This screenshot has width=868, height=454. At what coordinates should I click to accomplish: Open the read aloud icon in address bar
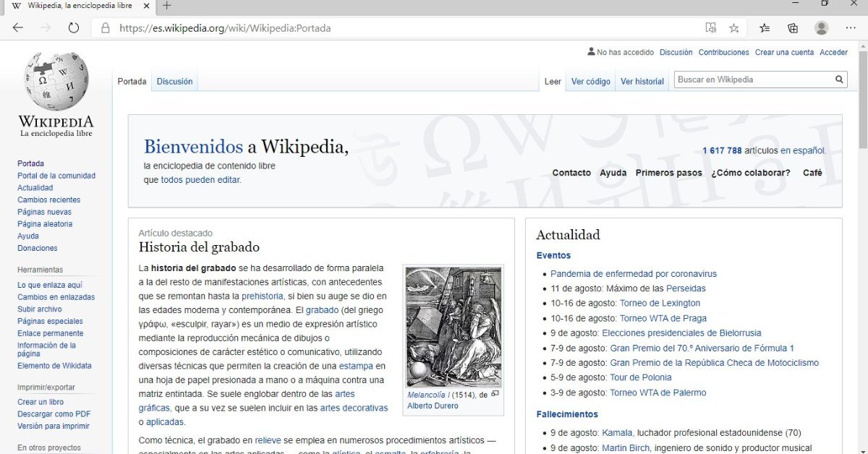coord(710,28)
